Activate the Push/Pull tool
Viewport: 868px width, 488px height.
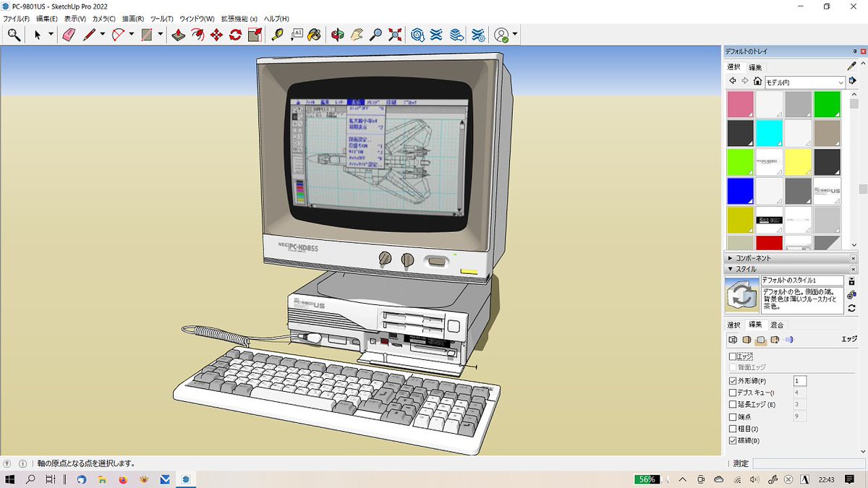178,34
